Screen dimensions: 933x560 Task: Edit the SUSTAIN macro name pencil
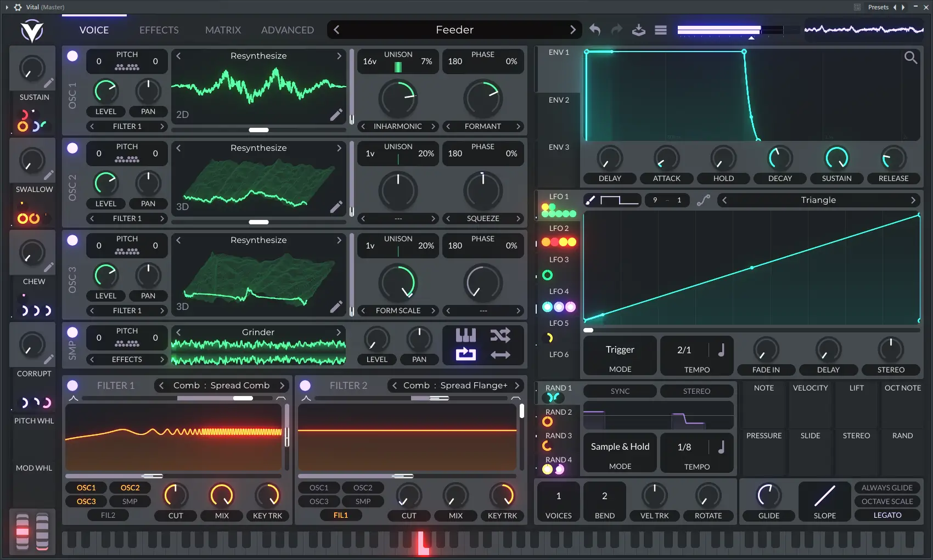(49, 83)
